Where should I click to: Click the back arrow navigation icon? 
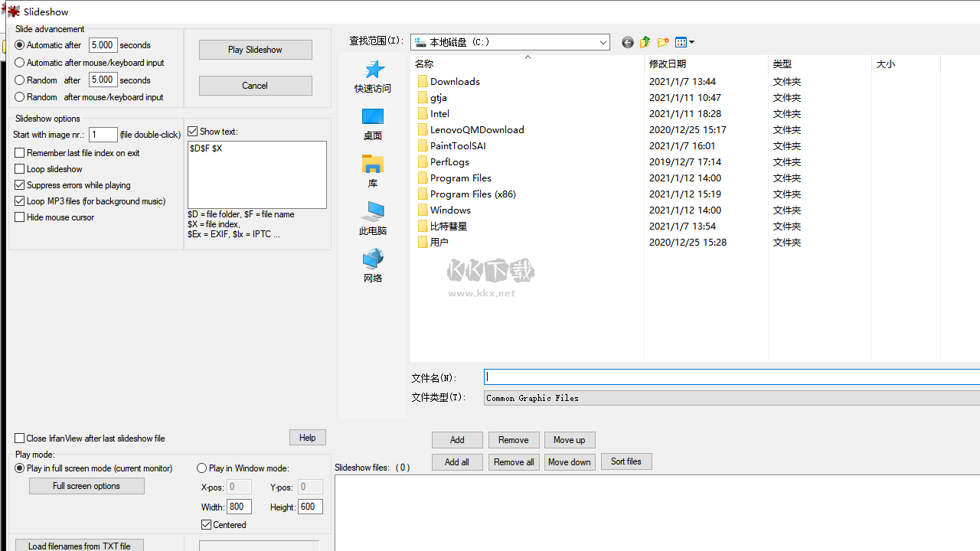pos(628,42)
